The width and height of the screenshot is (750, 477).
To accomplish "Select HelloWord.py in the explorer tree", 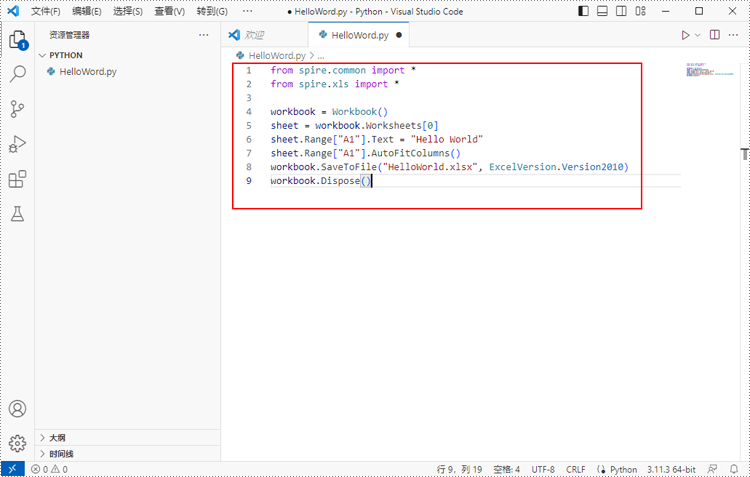I will pos(88,71).
